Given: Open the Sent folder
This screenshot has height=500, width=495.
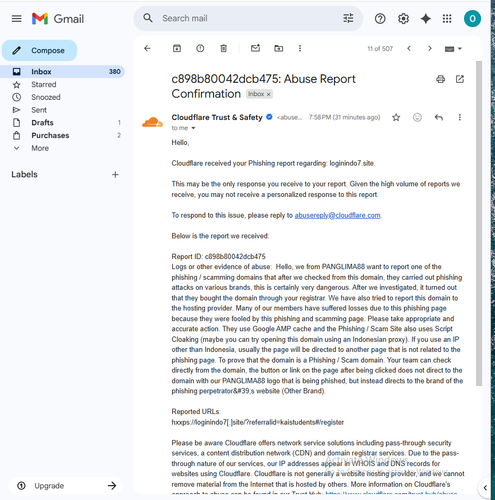Looking at the screenshot, I should click(x=63, y=110).
